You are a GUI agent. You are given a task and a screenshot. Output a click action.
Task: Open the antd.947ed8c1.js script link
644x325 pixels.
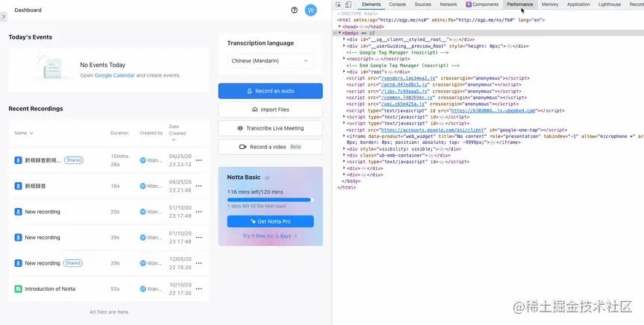point(405,84)
